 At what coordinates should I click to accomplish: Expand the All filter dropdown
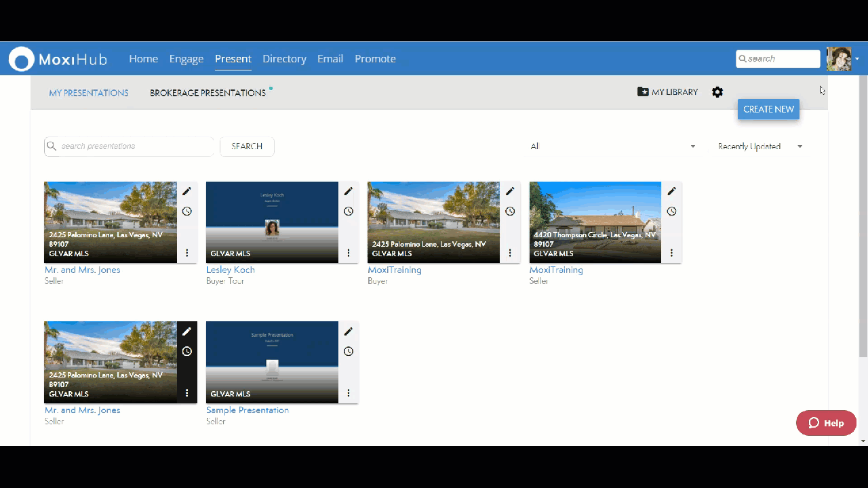(x=612, y=146)
